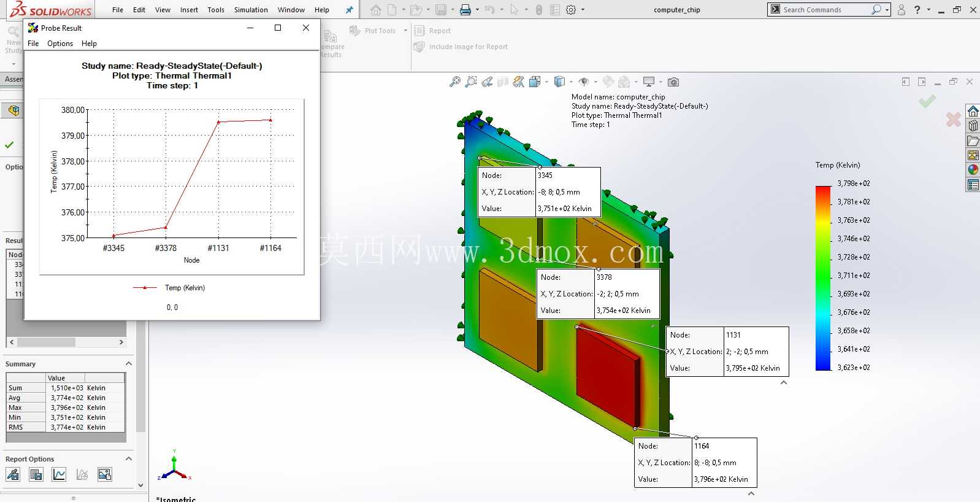Click the Display Style cube icon
980x502 pixels.
click(559, 82)
